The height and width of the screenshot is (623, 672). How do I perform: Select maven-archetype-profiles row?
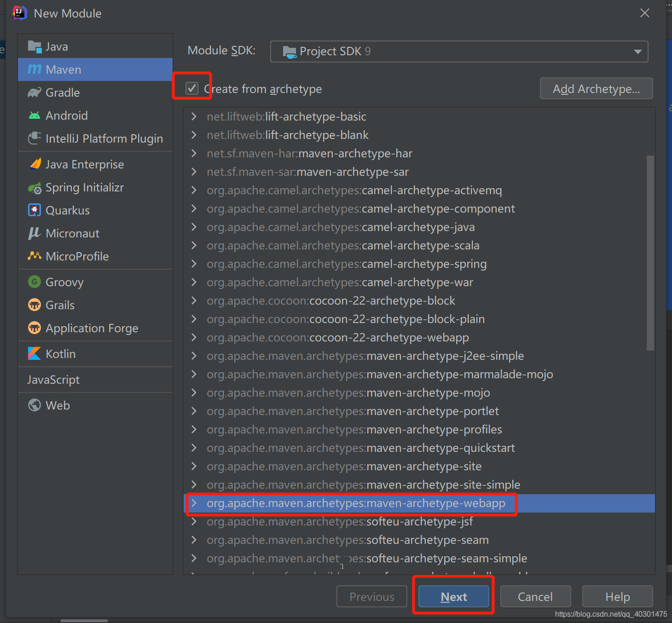tap(419, 429)
